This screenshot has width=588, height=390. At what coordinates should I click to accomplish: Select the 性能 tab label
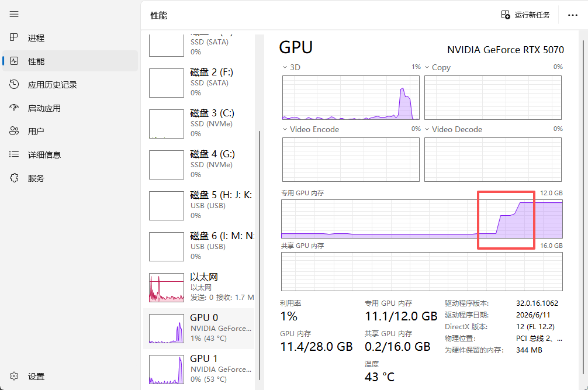pos(36,61)
